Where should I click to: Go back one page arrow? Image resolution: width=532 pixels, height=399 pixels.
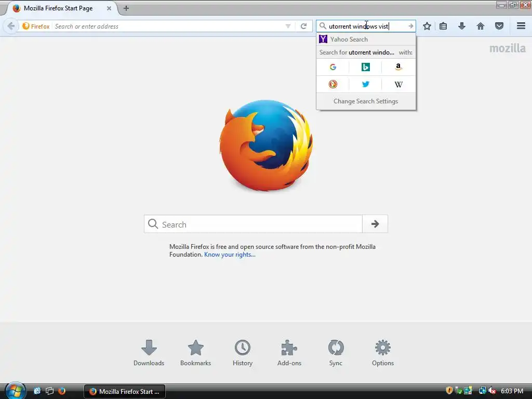tap(11, 26)
